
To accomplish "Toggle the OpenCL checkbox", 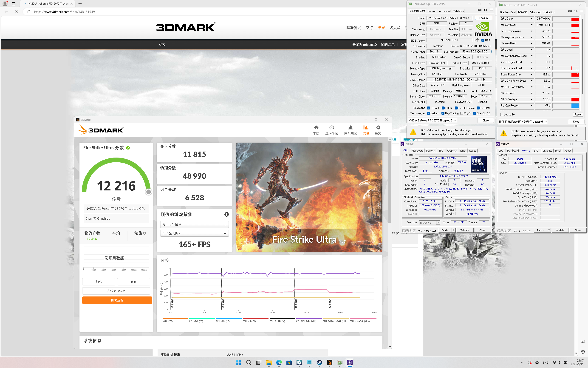I will click(429, 108).
